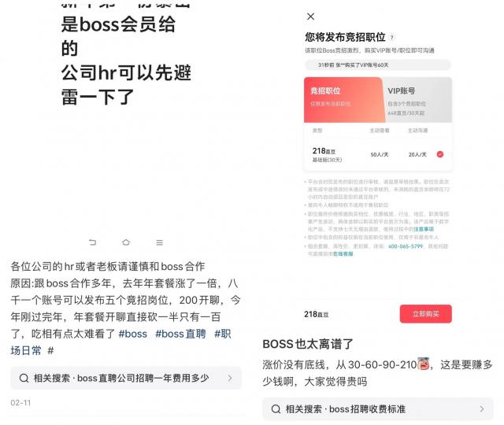Image resolution: width=504 pixels, height=425 pixels.
Task: Tap the Android home navigation icon
Action: (126, 242)
